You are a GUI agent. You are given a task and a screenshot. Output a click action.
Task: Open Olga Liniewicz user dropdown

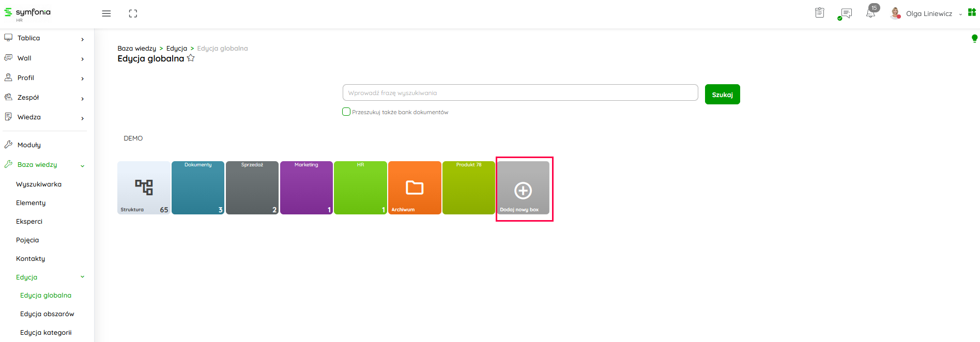(929, 14)
